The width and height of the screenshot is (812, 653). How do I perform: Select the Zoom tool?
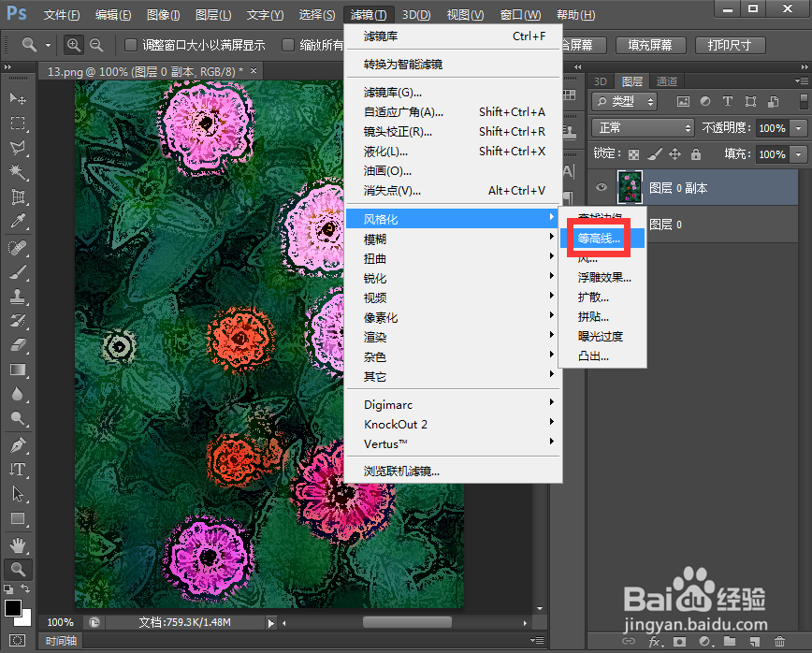point(19,569)
